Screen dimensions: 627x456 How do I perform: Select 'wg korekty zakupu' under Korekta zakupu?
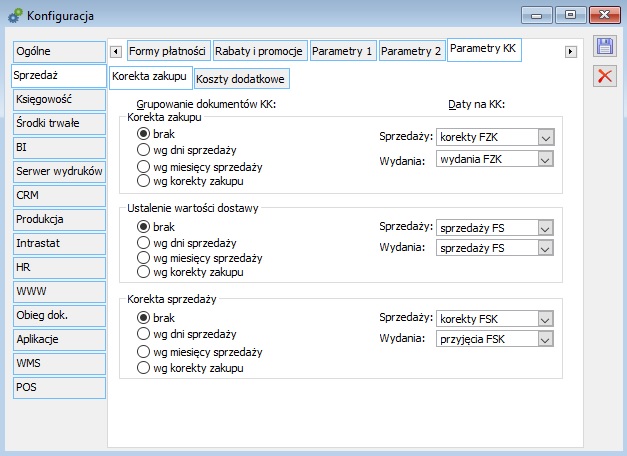pyautogui.click(x=190, y=181)
